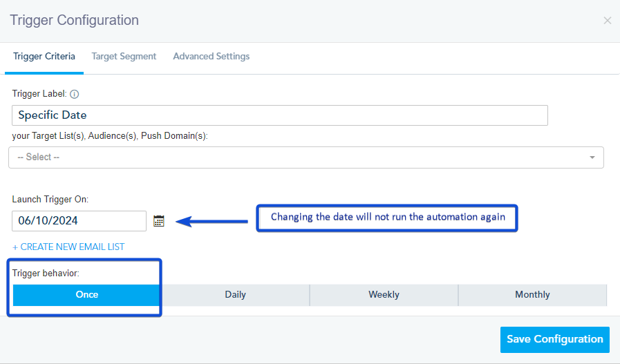
Task: Set trigger behavior to Once
Action: [x=87, y=295]
